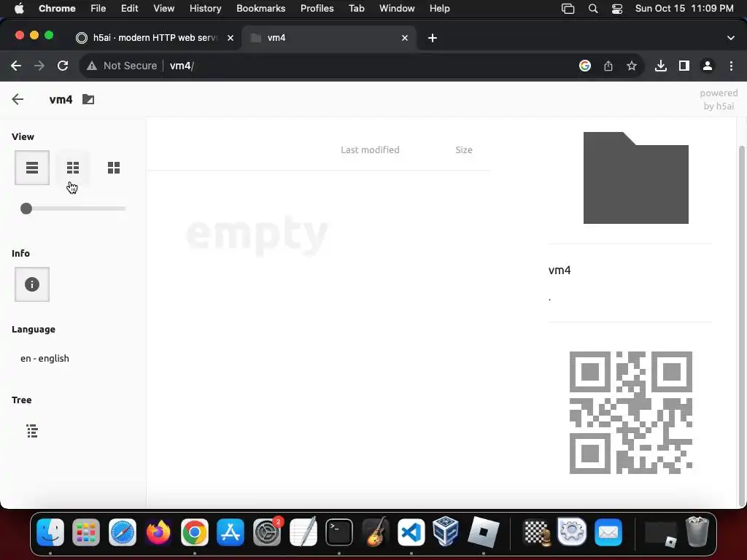Click the large folder preview icon

click(636, 178)
